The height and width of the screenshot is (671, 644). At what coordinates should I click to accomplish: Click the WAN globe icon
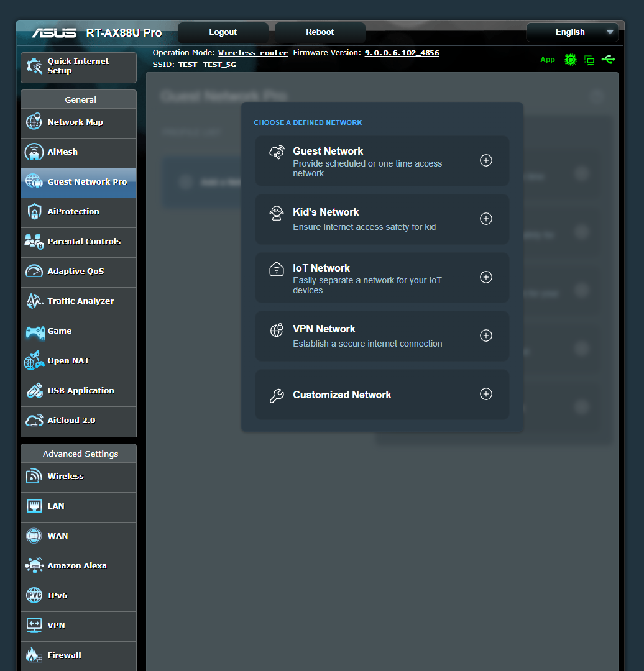[x=34, y=536]
